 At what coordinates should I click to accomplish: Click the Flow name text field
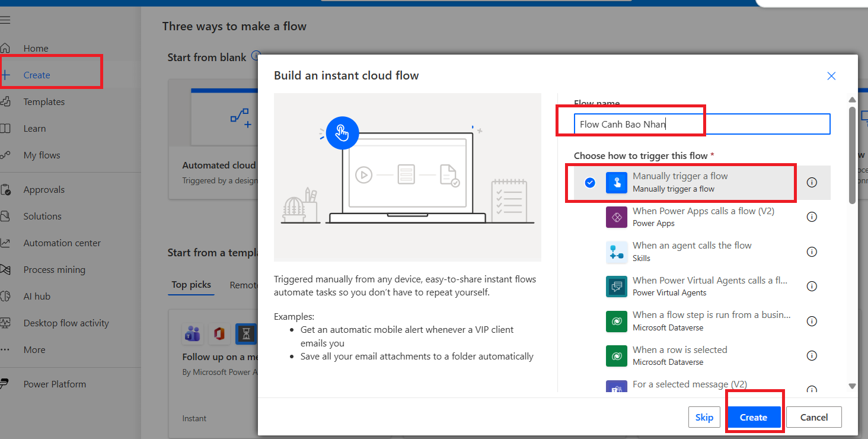click(x=702, y=125)
